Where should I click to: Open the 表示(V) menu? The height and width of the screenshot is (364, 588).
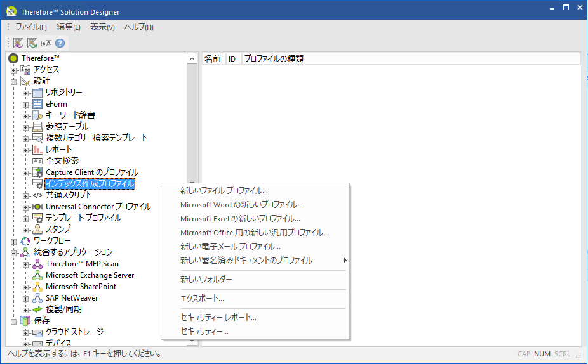[x=102, y=27]
